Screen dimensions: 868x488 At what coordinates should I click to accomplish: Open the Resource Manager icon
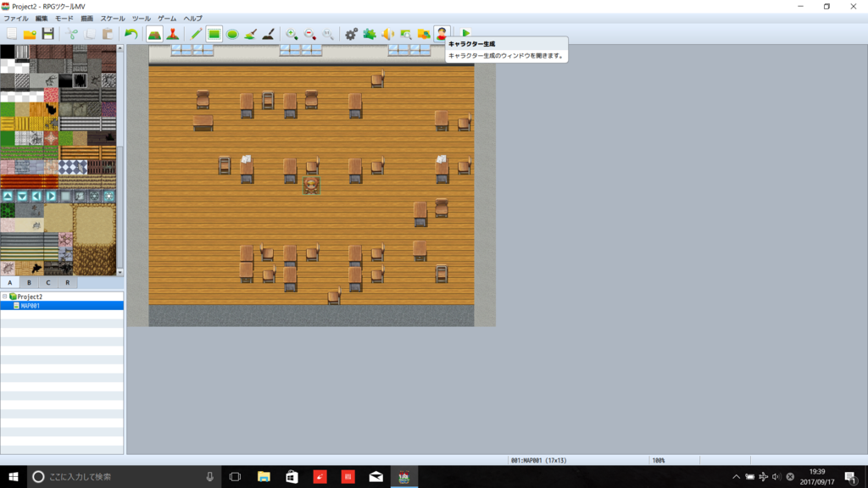tap(424, 34)
